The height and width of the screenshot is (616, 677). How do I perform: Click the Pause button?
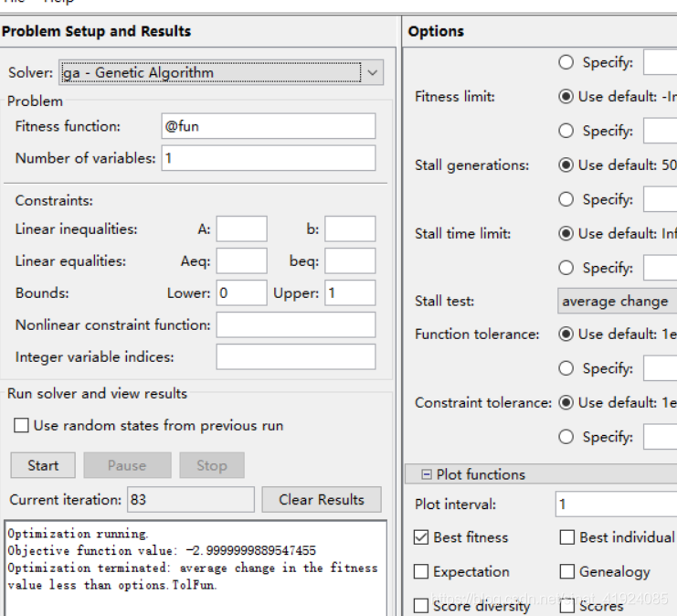[127, 465]
